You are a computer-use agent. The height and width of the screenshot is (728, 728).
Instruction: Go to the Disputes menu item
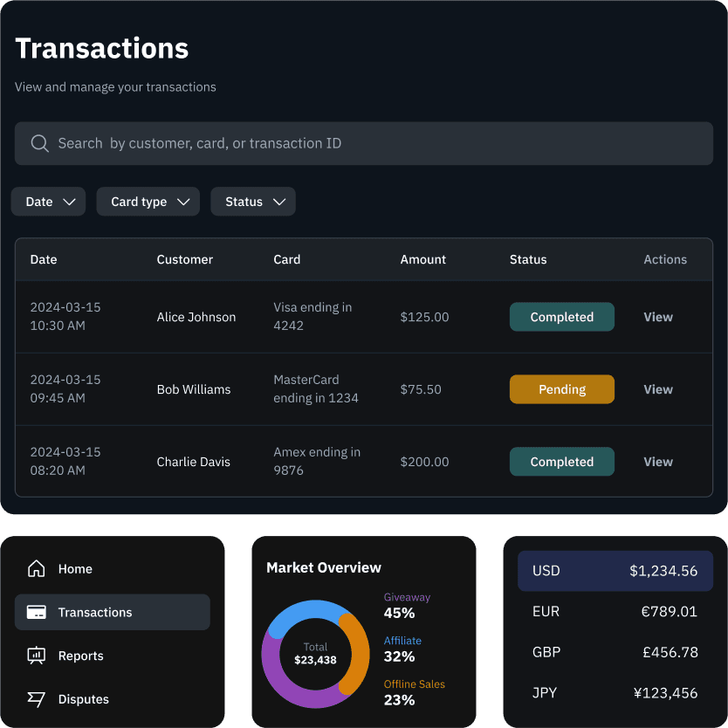pyautogui.click(x=83, y=699)
